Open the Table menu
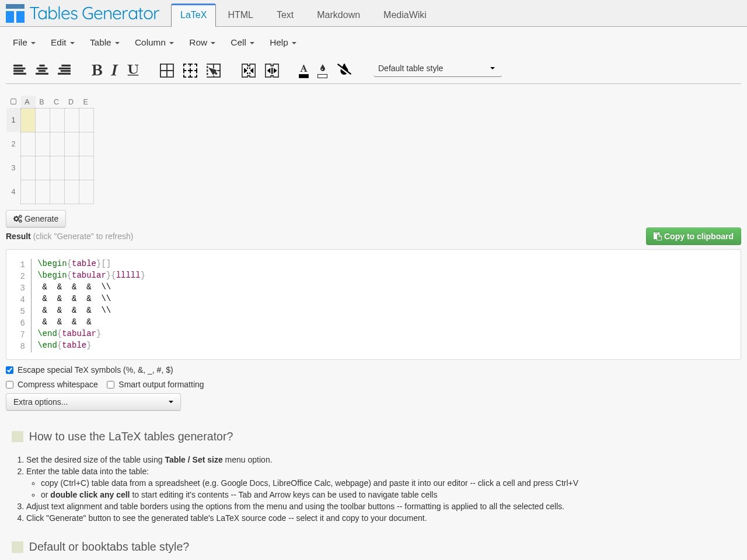The height and width of the screenshot is (560, 747). coord(104,43)
